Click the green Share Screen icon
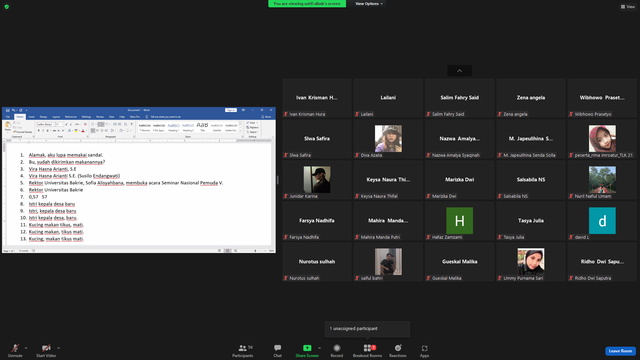640x360 pixels. 307,348
